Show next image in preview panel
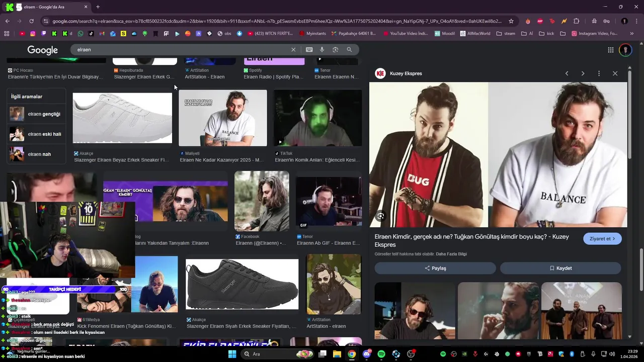This screenshot has width=644, height=362. tap(583, 73)
